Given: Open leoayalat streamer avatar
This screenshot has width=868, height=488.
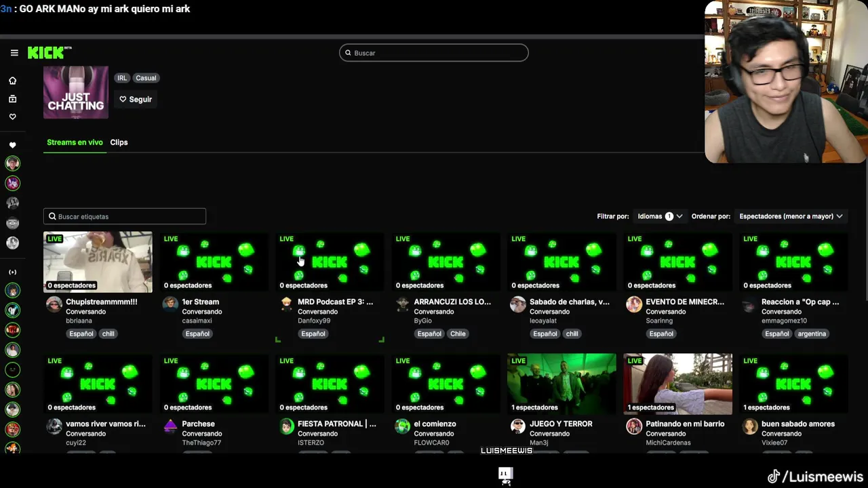Looking at the screenshot, I should [518, 304].
